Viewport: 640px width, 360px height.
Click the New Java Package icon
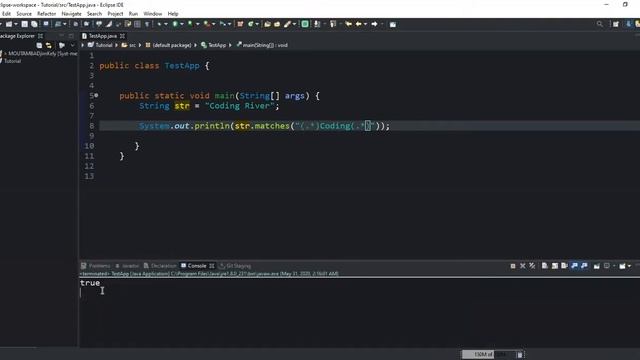coord(240,24)
